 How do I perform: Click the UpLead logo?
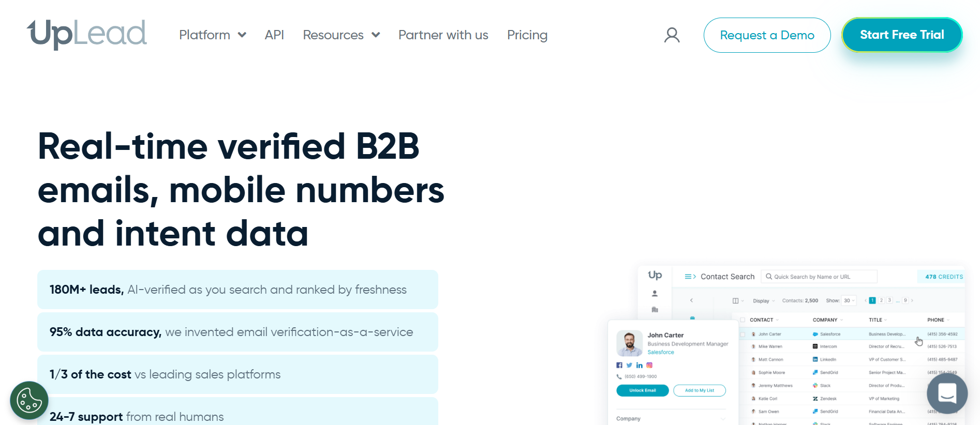tap(87, 34)
